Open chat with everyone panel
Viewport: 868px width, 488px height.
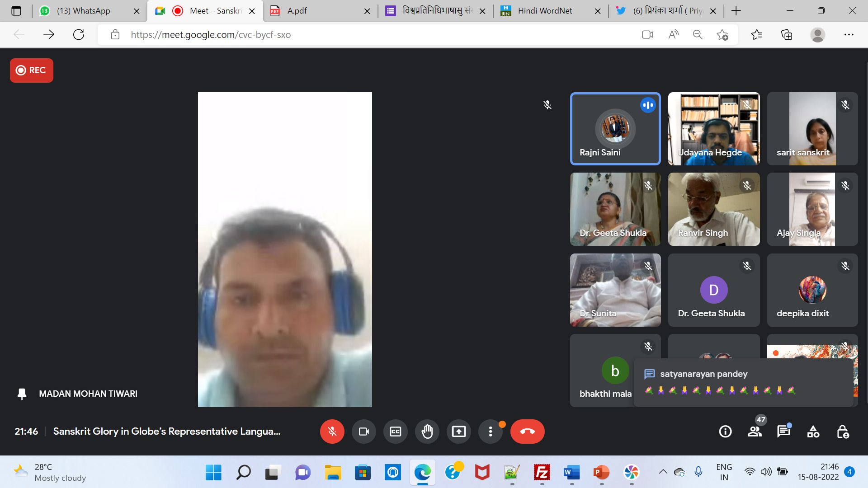coord(783,432)
